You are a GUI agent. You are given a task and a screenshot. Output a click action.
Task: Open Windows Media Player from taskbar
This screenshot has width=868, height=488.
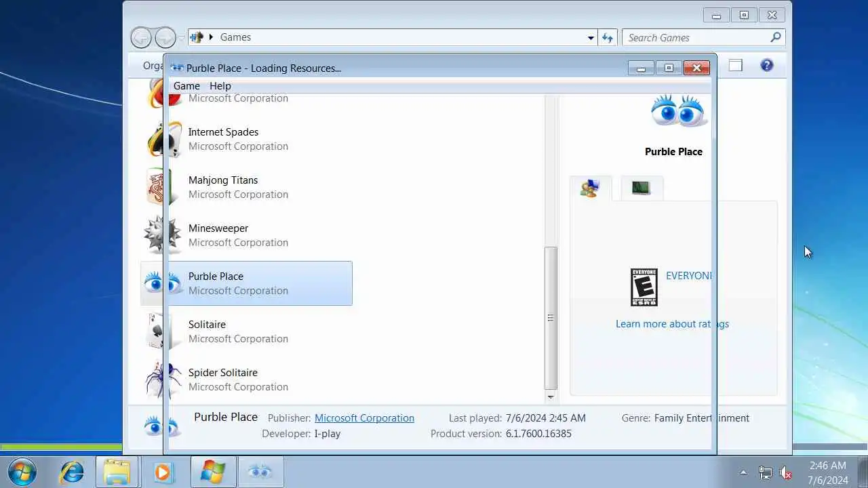[x=163, y=472]
